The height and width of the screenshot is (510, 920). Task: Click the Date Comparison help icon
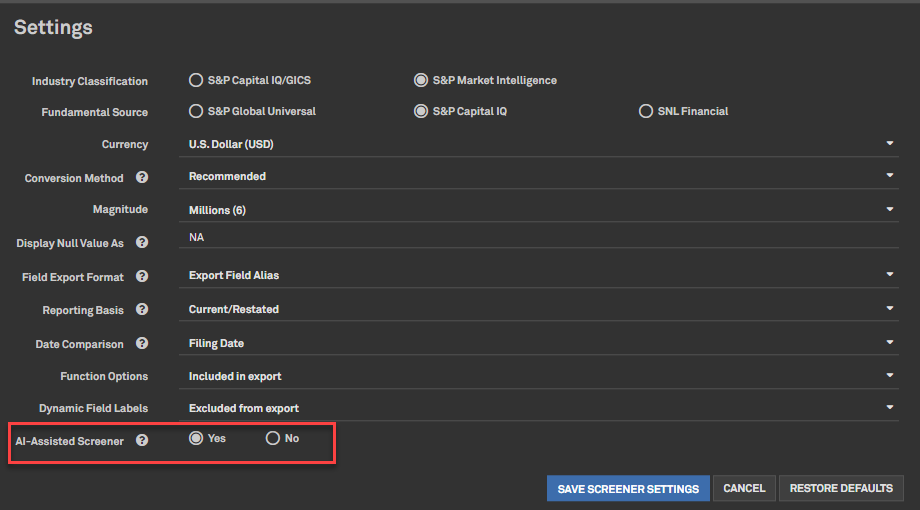pyautogui.click(x=142, y=344)
